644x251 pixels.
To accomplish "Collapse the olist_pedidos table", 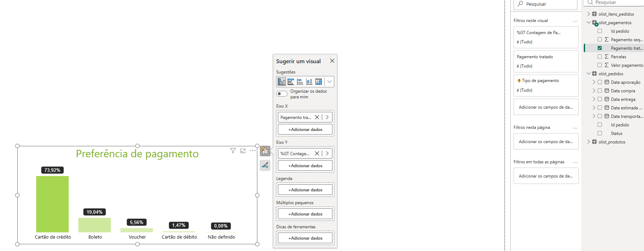I will [x=589, y=73].
